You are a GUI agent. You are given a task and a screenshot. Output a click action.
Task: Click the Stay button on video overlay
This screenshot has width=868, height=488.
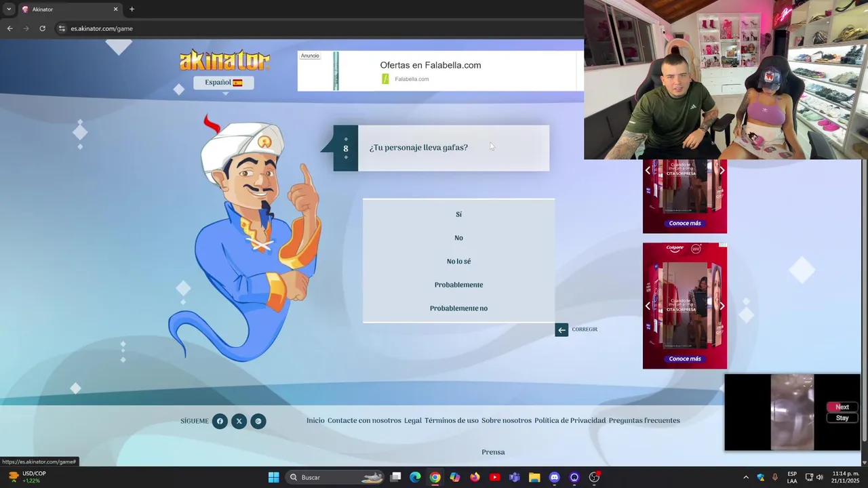[842, 418]
